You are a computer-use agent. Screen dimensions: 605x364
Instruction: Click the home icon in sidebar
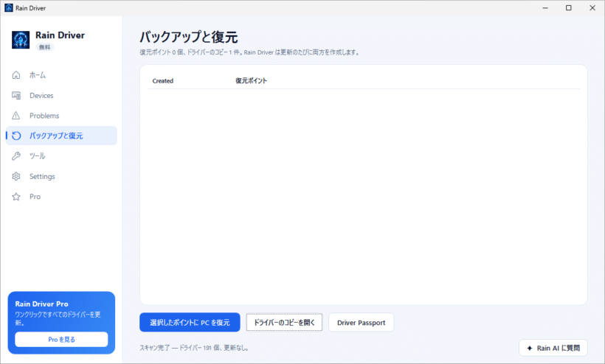pos(15,75)
